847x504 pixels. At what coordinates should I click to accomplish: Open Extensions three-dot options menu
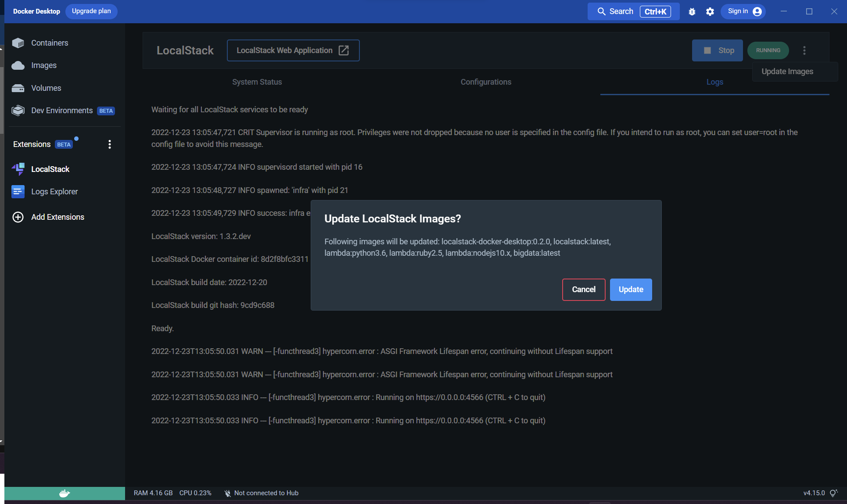tap(110, 144)
